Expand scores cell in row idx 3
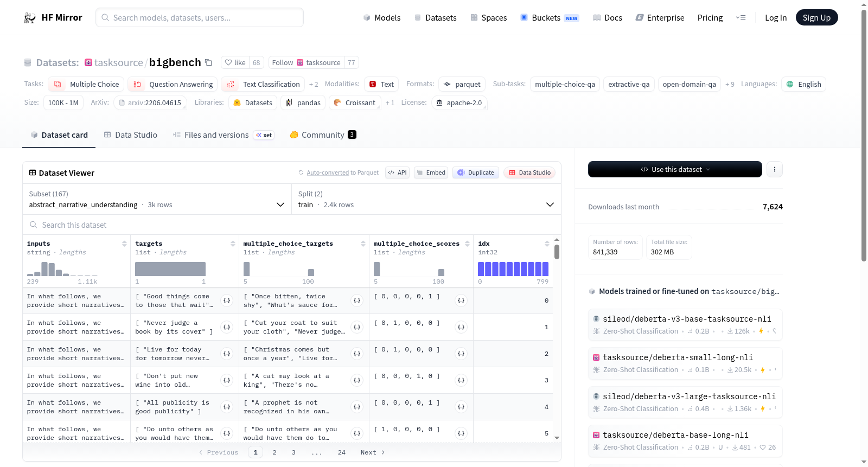Viewport: 868px width, 467px height. click(x=461, y=380)
